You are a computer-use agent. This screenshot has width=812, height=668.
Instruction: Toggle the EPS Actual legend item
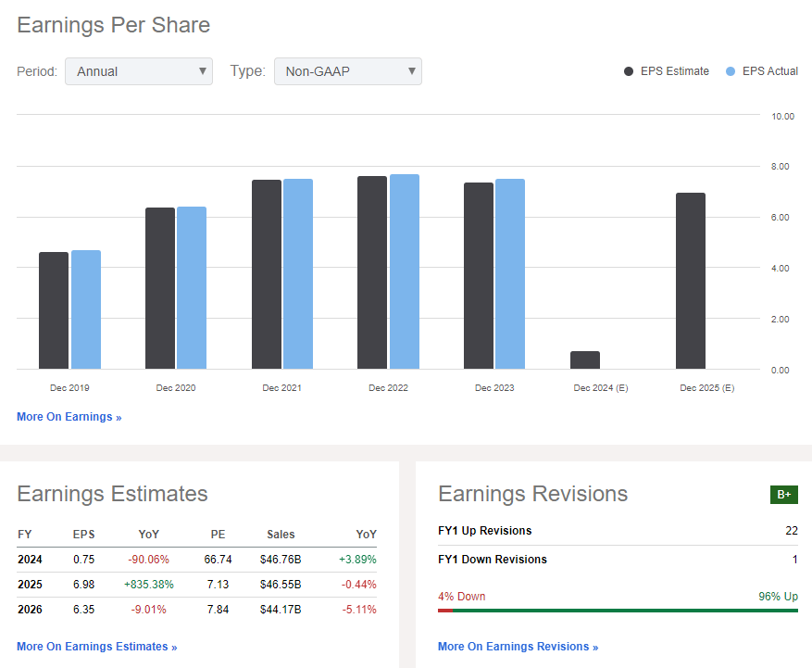[x=762, y=71]
